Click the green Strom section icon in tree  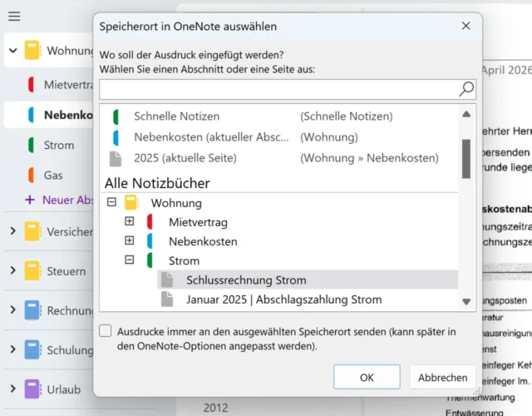pos(150,260)
